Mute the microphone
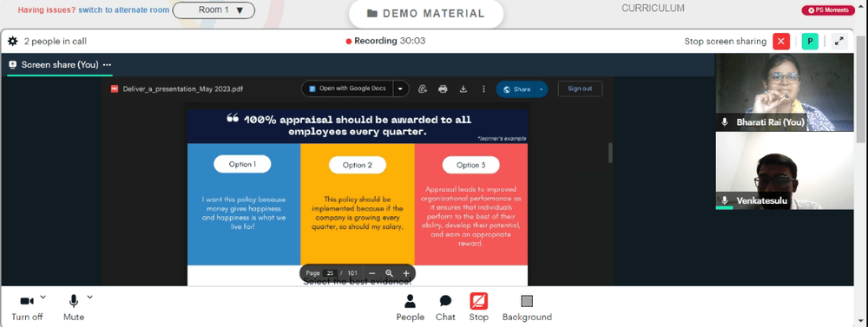This screenshot has width=868, height=327. (74, 307)
